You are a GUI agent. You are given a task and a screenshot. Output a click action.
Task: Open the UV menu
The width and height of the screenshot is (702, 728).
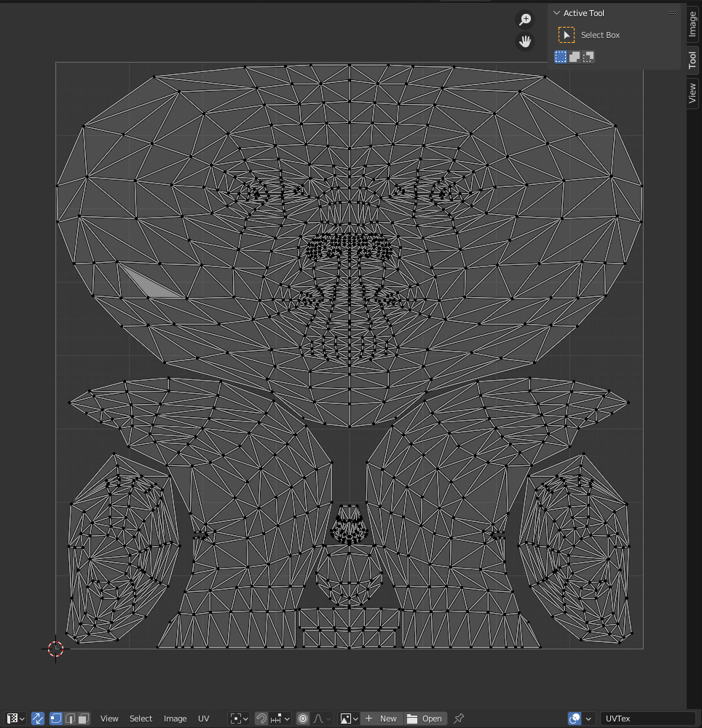203,719
